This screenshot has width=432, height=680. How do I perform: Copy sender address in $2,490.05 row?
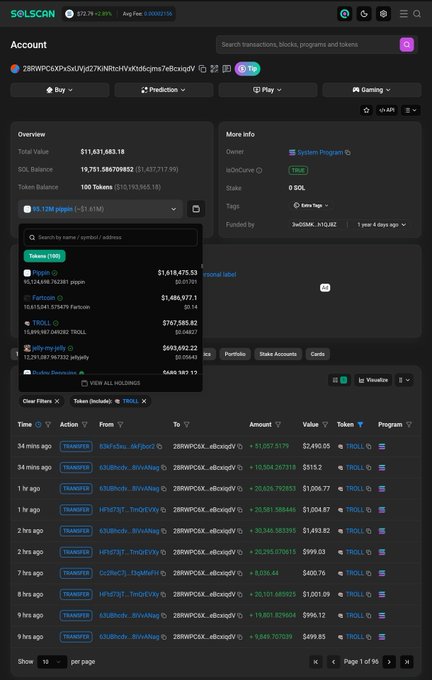click(159, 446)
